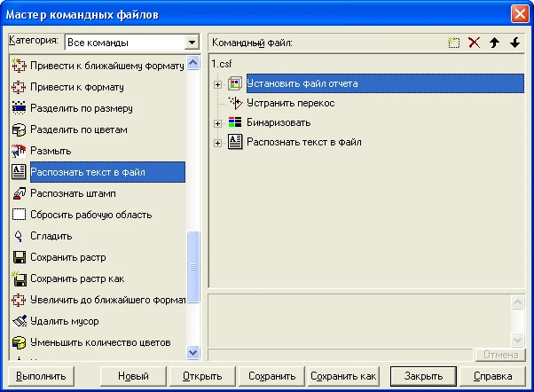Click the new command icon in toolbar

coord(455,43)
